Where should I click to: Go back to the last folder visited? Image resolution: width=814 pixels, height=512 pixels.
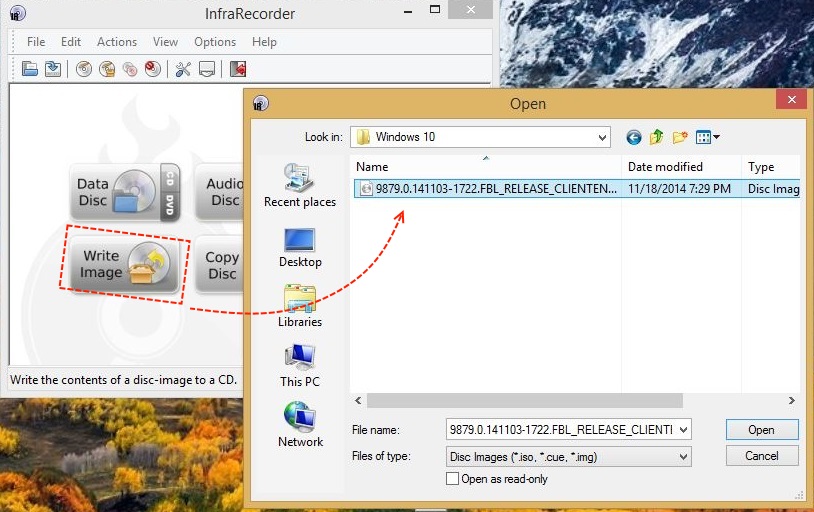click(633, 137)
